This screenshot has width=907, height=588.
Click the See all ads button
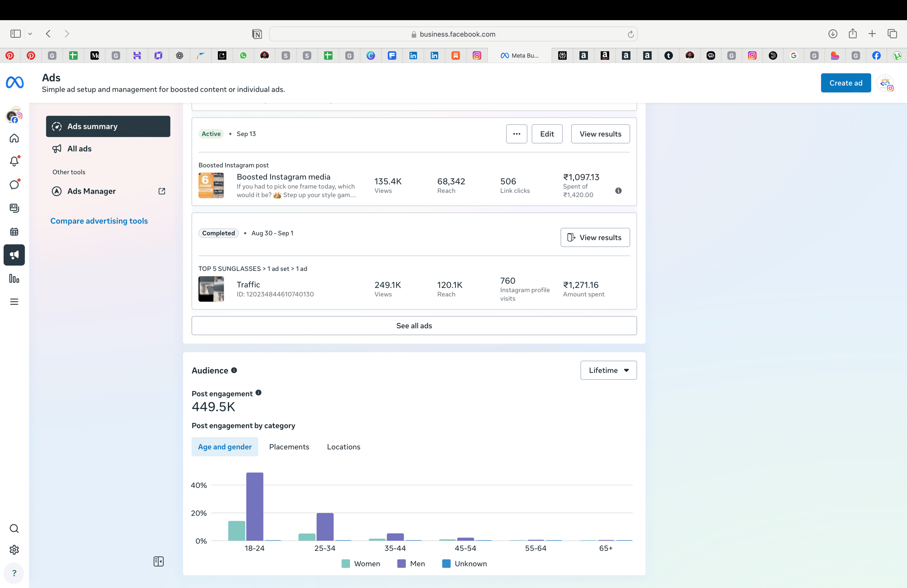click(414, 326)
